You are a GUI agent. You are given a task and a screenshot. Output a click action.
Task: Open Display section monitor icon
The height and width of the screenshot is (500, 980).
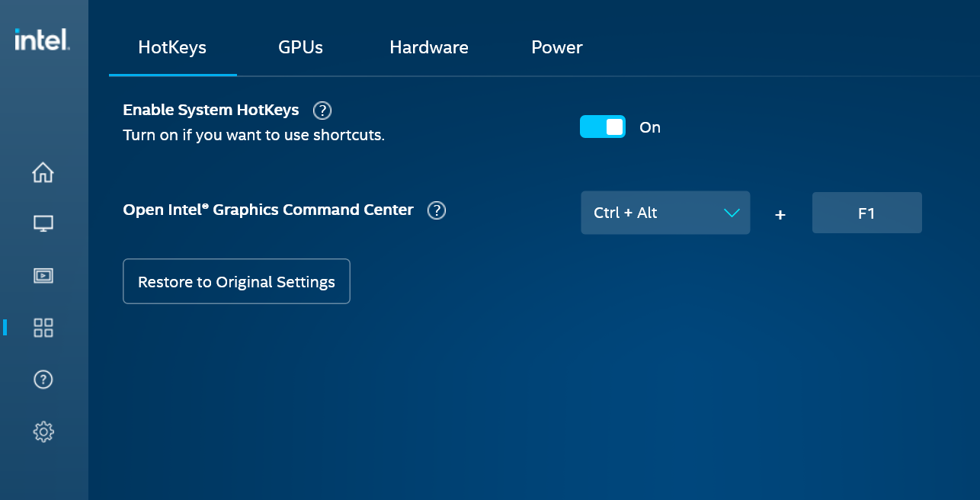click(43, 224)
